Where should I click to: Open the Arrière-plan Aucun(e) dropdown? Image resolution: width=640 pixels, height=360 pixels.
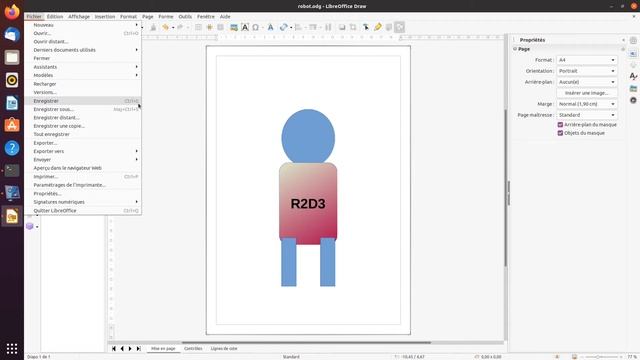(587, 82)
